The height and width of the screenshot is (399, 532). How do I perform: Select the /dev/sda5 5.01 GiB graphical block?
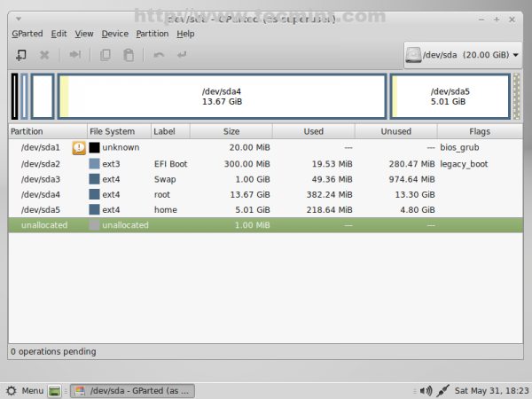pos(450,97)
